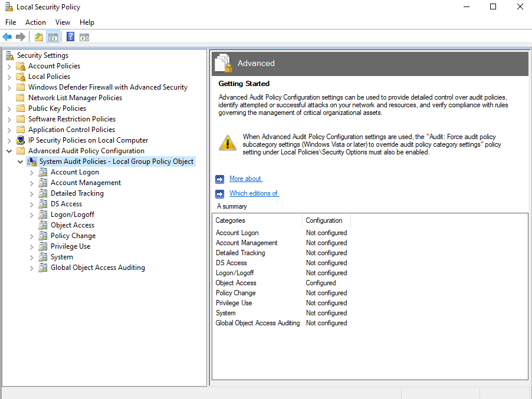The height and width of the screenshot is (399, 532).
Task: Open the View menu
Action: pos(63,22)
